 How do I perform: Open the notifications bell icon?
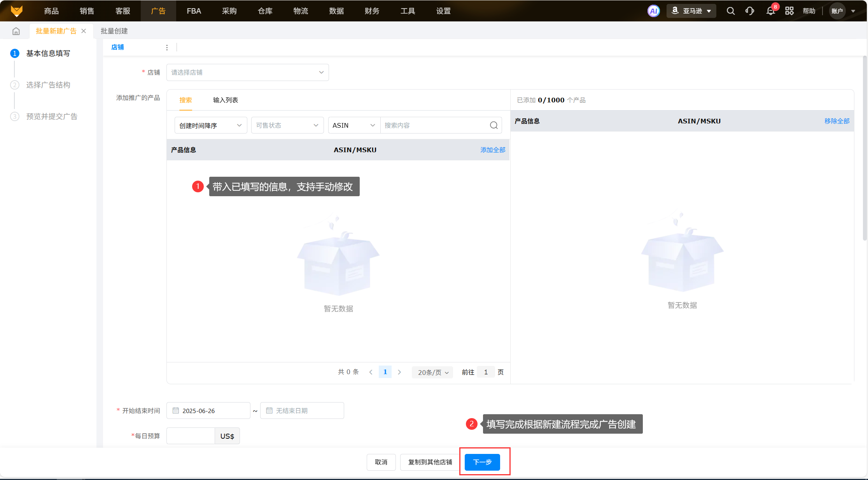click(770, 11)
